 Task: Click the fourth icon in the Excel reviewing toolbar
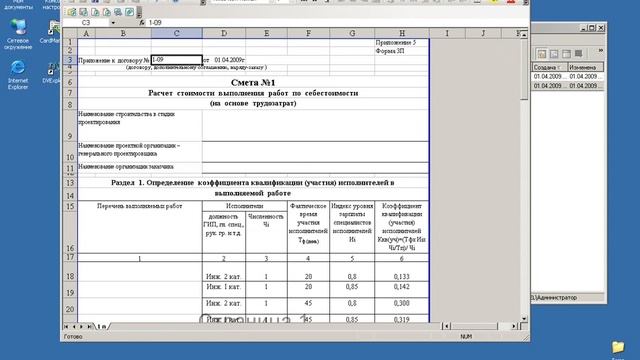point(106,12)
